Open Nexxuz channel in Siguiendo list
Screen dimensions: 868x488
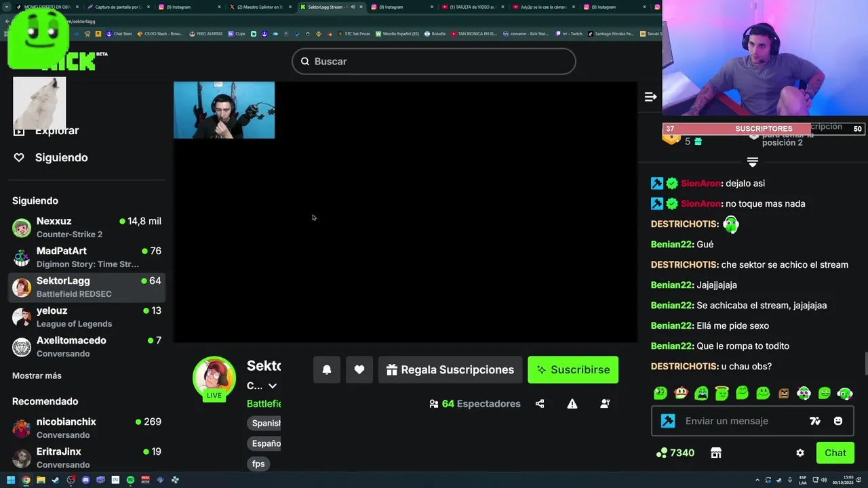point(87,228)
